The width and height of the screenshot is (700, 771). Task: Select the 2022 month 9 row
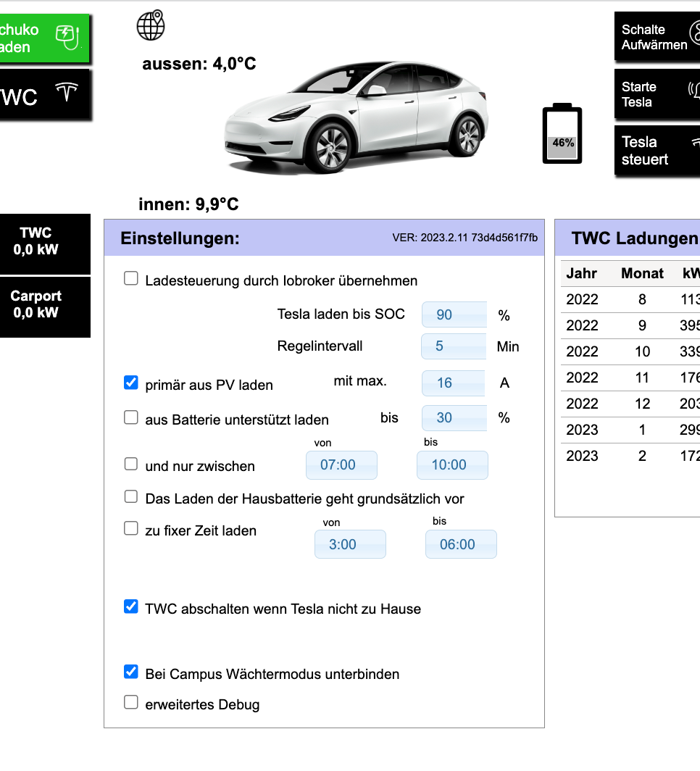[x=630, y=325]
